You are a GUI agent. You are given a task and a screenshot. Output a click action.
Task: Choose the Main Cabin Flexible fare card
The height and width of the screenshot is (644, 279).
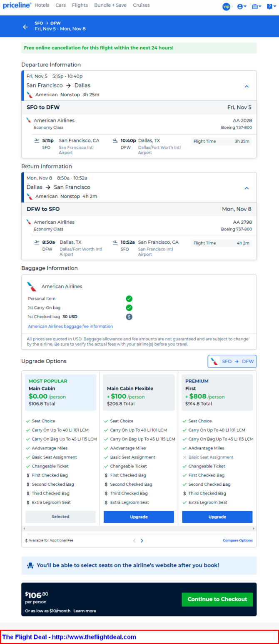139,392
